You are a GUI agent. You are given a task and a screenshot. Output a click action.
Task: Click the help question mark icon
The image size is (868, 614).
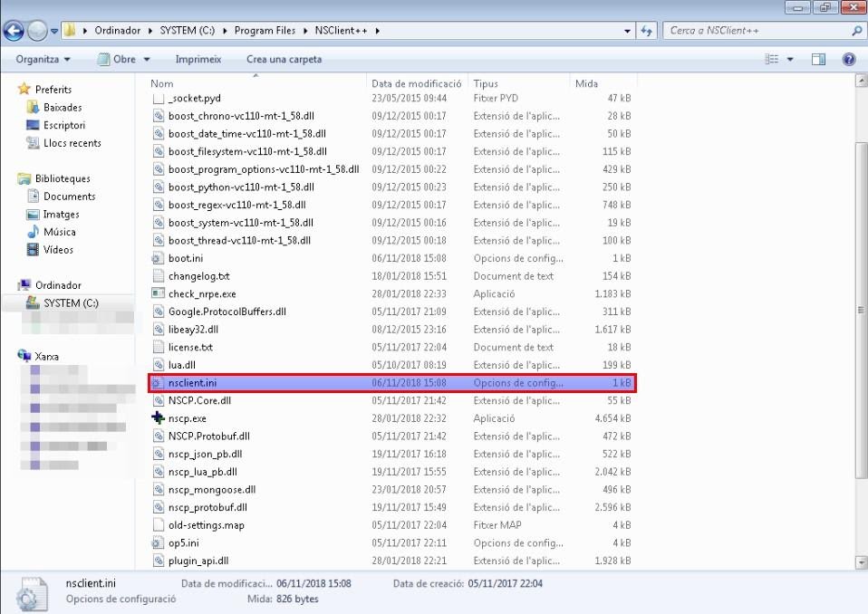pos(849,60)
